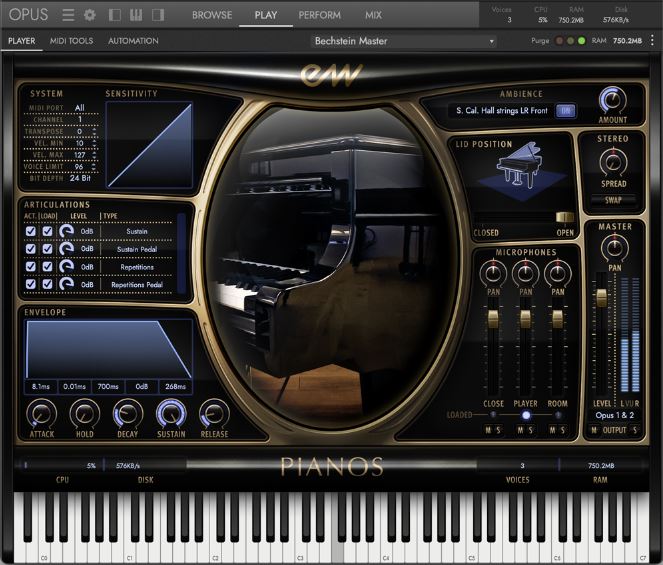Toggle the Repetitions load checkbox
This screenshot has width=663, height=565.
click(x=47, y=266)
